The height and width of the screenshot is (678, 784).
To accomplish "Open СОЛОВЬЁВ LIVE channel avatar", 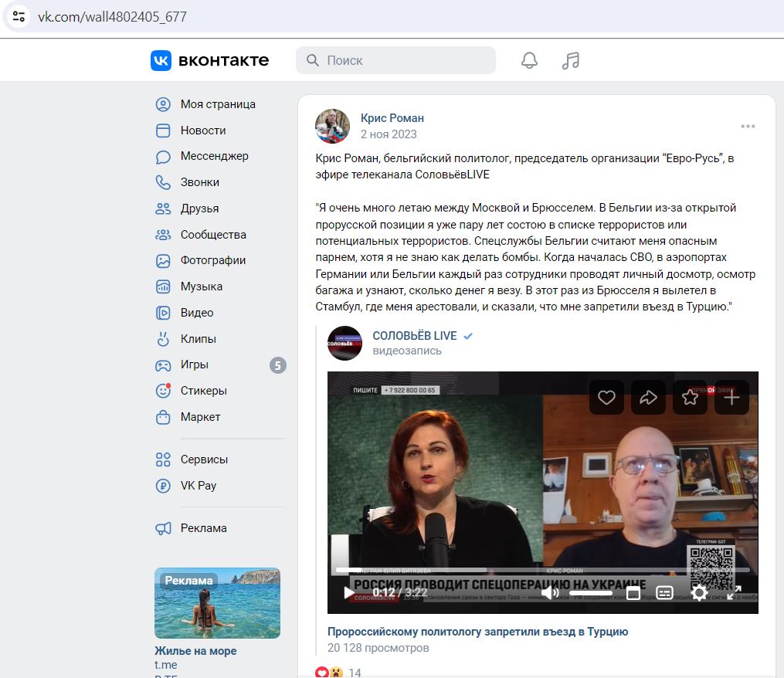I will click(344, 343).
